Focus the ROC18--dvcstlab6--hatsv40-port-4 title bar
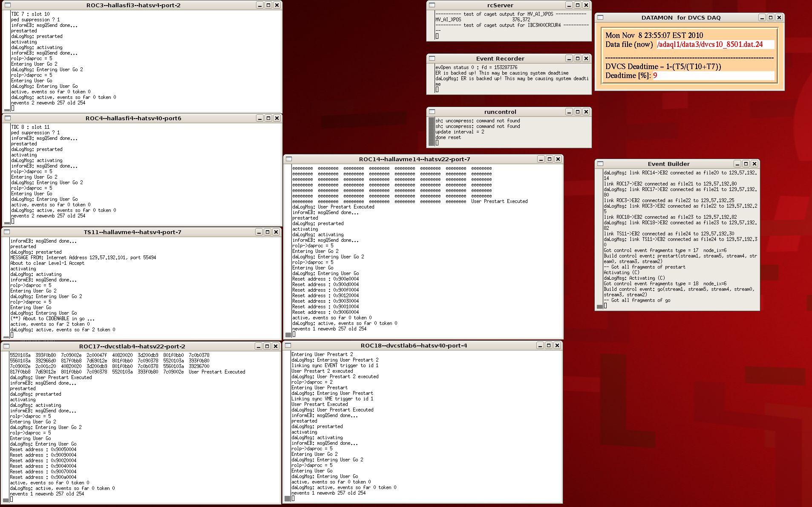The width and height of the screenshot is (812, 507). click(x=414, y=345)
